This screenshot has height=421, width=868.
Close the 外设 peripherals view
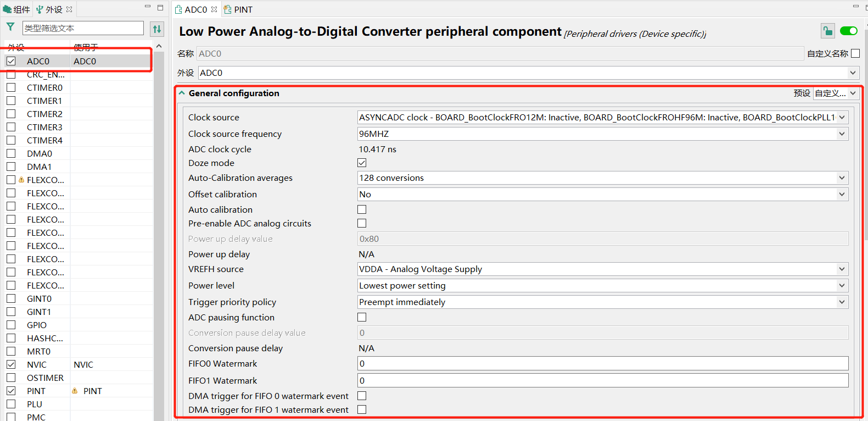69,9
